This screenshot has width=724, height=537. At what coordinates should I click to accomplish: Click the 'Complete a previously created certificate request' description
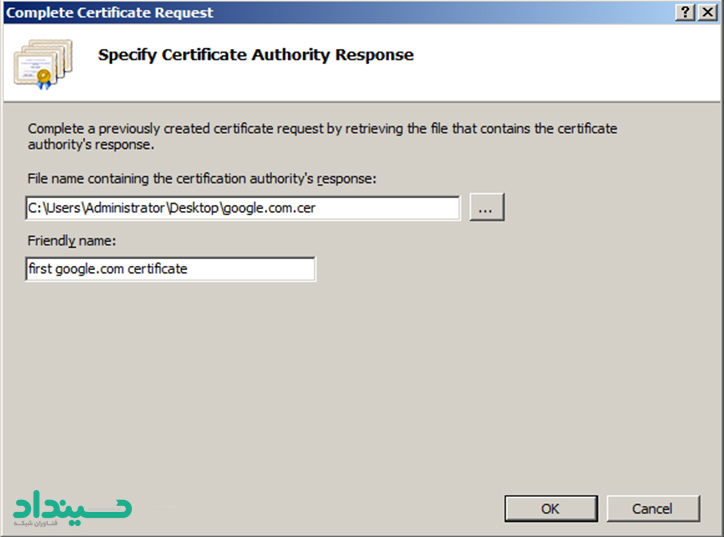click(322, 136)
